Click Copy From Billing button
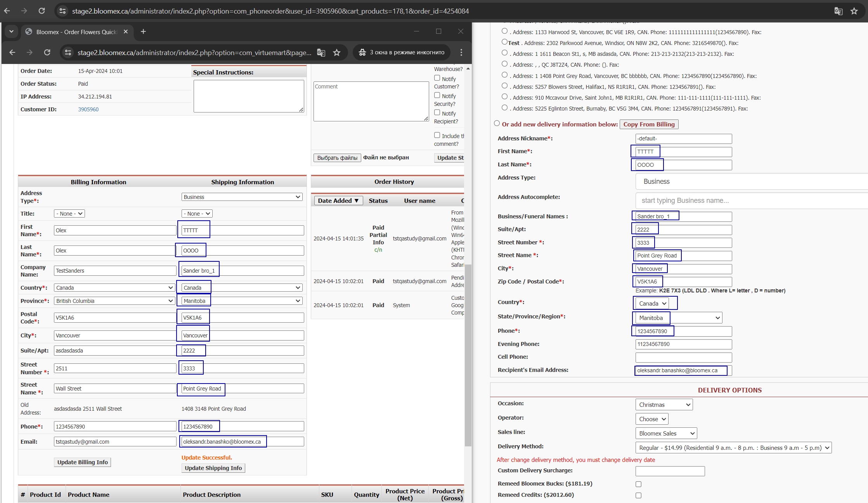 [x=649, y=124]
